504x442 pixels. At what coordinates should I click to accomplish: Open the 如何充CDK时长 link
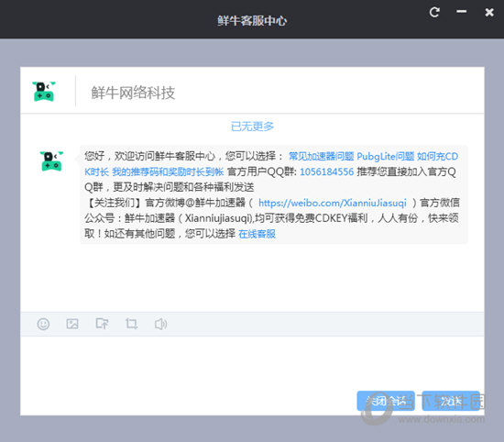437,156
